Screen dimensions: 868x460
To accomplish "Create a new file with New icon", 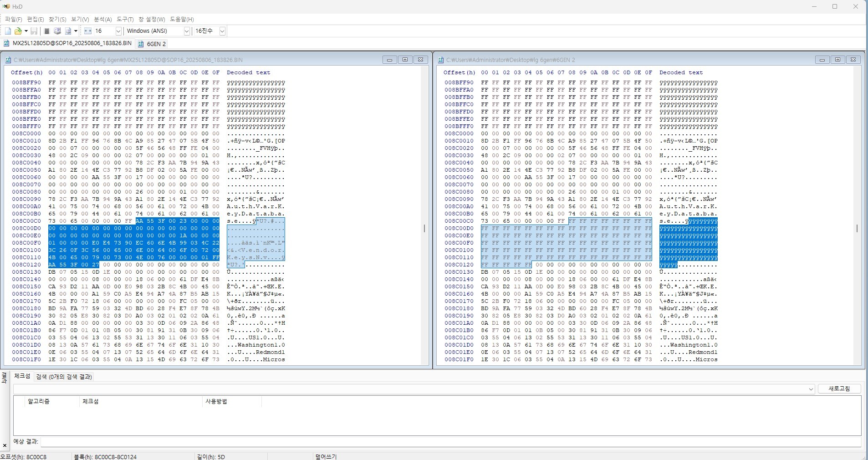I will pyautogui.click(x=8, y=31).
